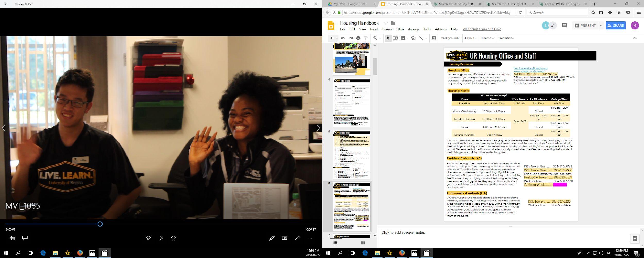Hide the Slides menus with the chevron
644x258 pixels.
(x=635, y=38)
